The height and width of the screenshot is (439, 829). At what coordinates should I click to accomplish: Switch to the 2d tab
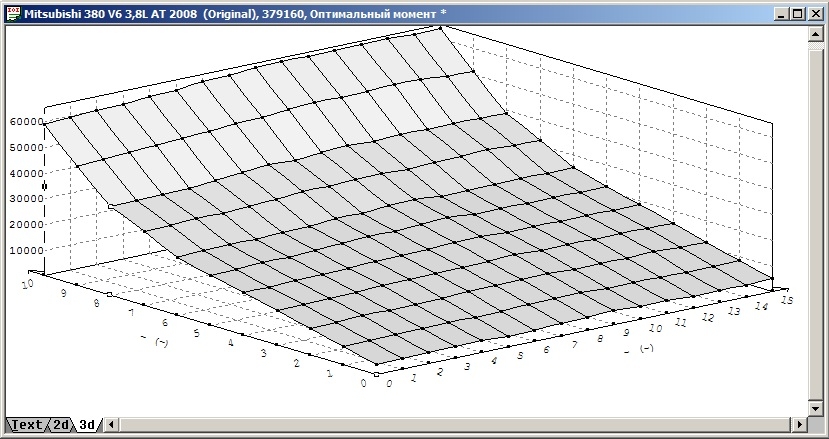61,424
